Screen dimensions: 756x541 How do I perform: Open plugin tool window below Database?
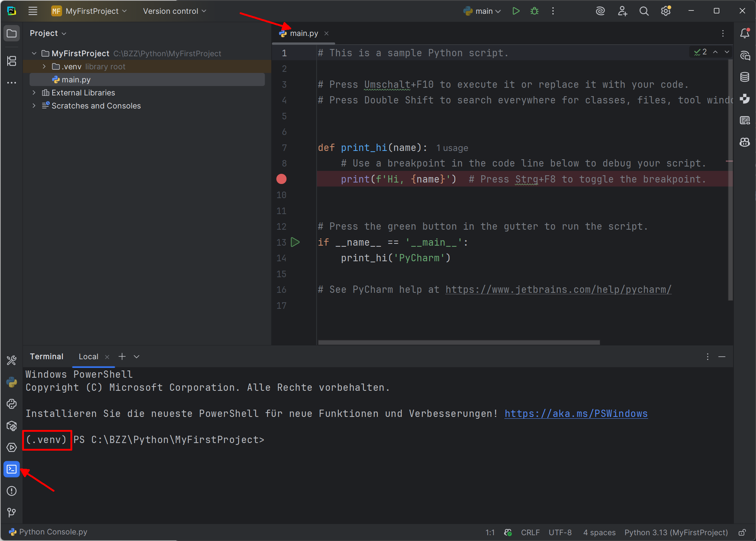click(x=745, y=99)
